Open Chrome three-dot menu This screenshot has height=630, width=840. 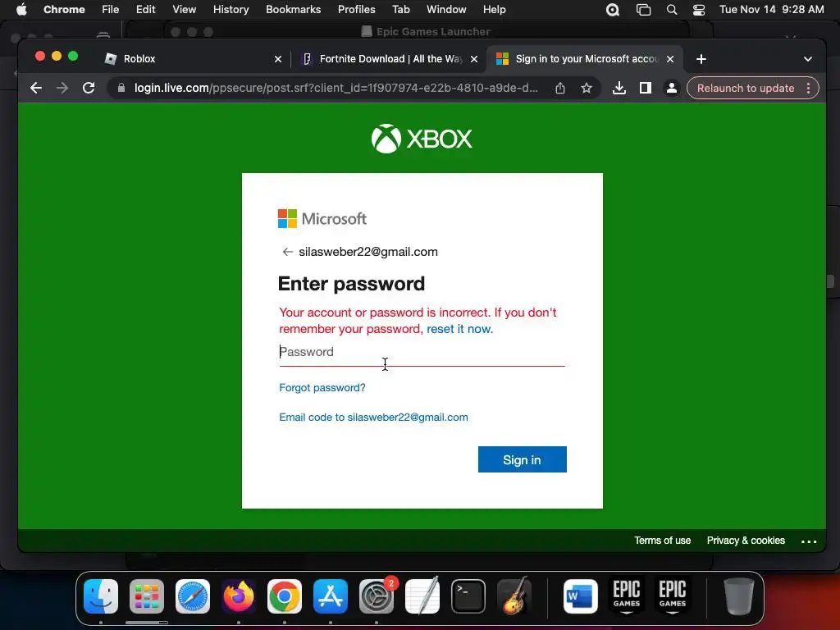tap(808, 88)
